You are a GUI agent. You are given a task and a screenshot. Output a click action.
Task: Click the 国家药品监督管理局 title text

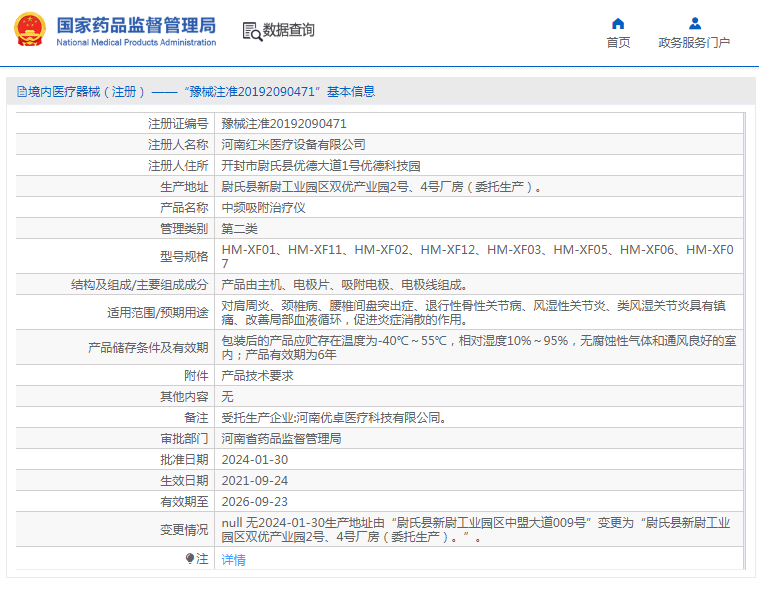click(136, 25)
